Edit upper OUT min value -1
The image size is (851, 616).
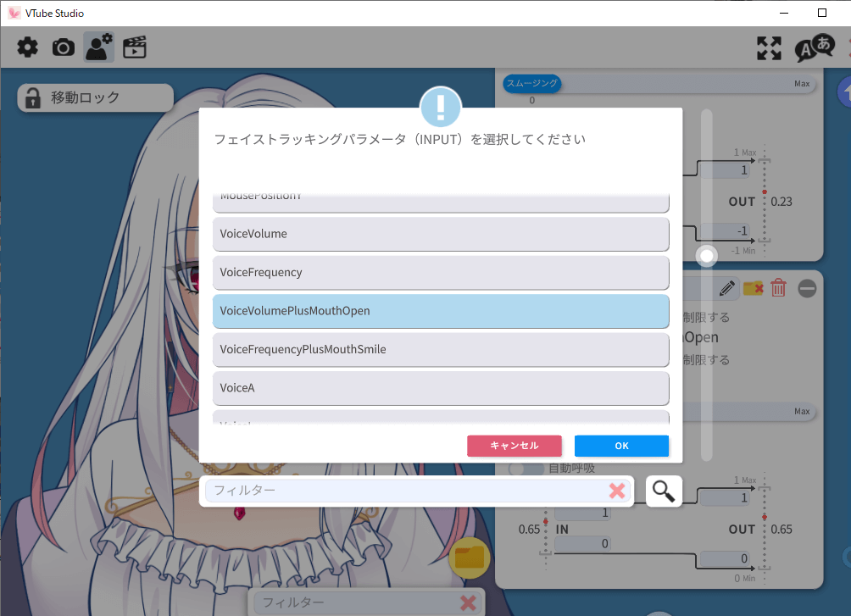coord(725,230)
